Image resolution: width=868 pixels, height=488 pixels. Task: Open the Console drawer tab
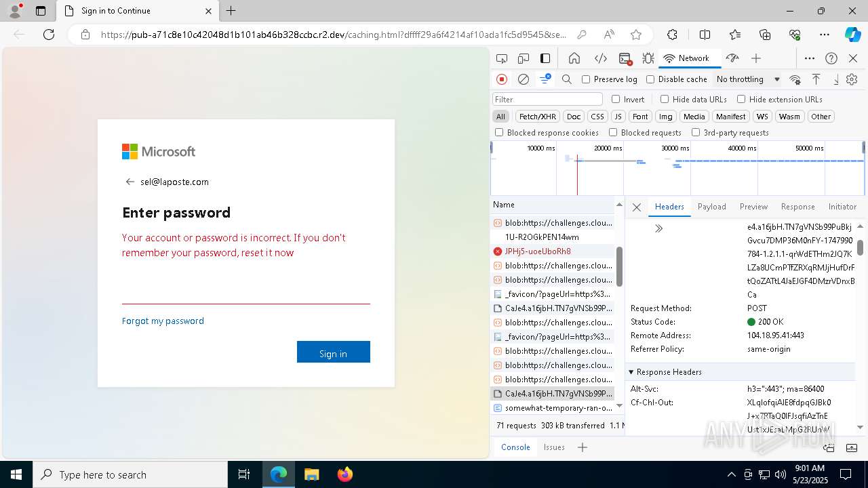point(515,447)
